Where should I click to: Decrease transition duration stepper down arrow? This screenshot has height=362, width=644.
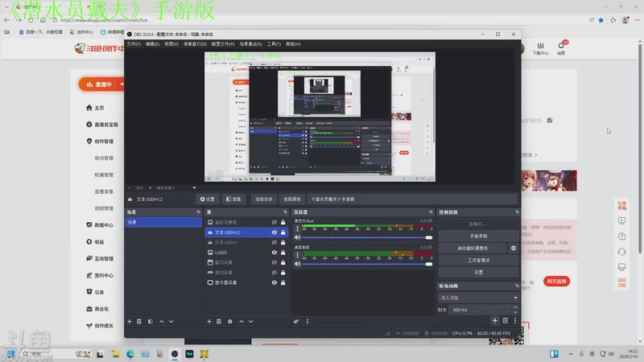point(515,312)
